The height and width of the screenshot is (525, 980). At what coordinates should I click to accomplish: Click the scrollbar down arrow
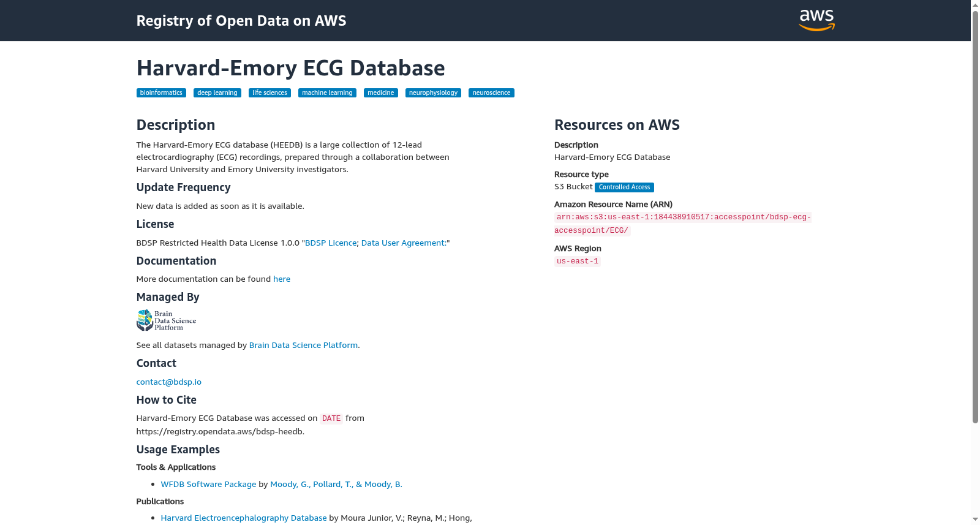pyautogui.click(x=975, y=519)
